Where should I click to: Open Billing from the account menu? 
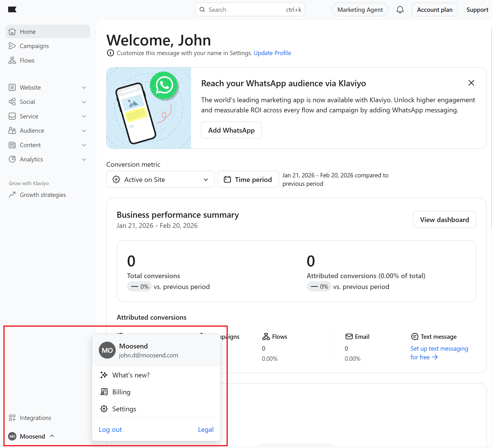tap(121, 392)
